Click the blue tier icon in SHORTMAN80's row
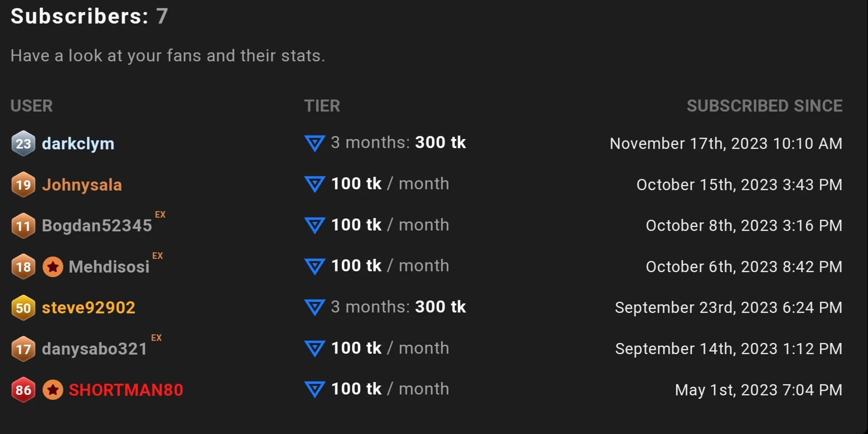 315,389
